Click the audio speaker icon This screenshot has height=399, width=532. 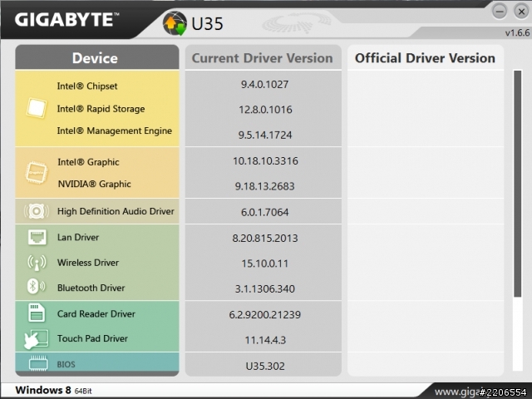click(x=37, y=211)
